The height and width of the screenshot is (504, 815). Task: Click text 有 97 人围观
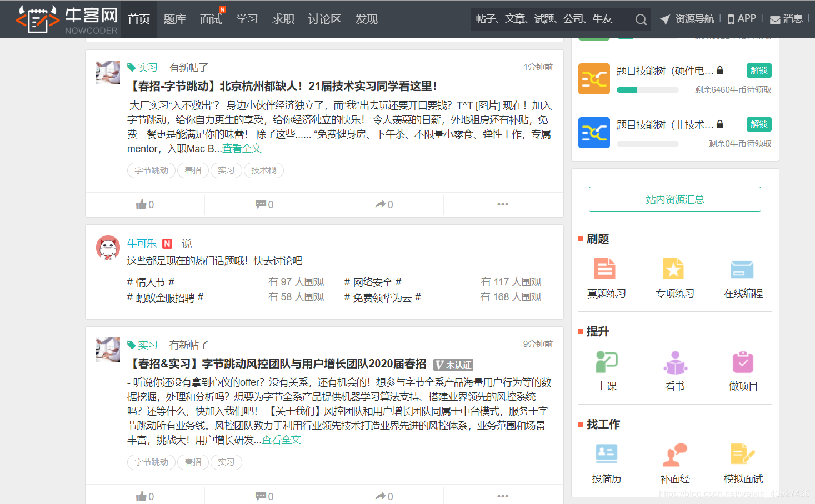(x=296, y=282)
